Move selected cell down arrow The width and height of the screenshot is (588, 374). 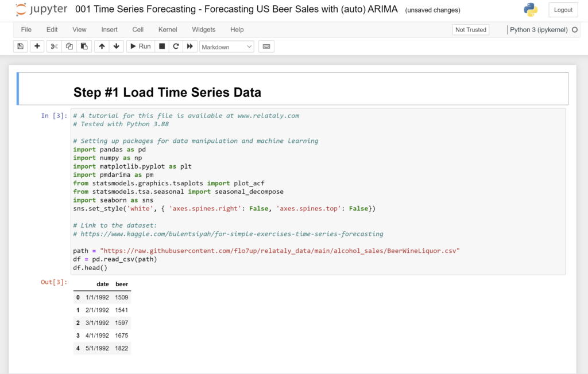pos(117,46)
